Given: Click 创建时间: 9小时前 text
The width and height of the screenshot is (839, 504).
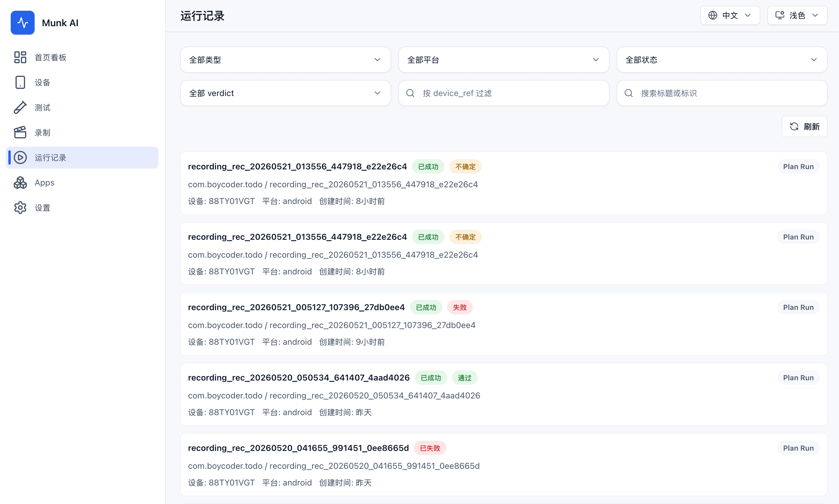Looking at the screenshot, I should (352, 342).
